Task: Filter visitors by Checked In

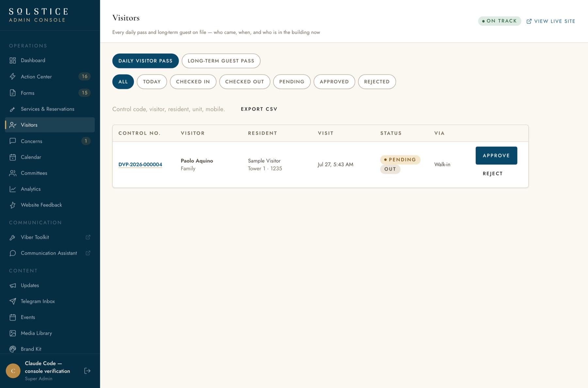Action: [x=193, y=82]
